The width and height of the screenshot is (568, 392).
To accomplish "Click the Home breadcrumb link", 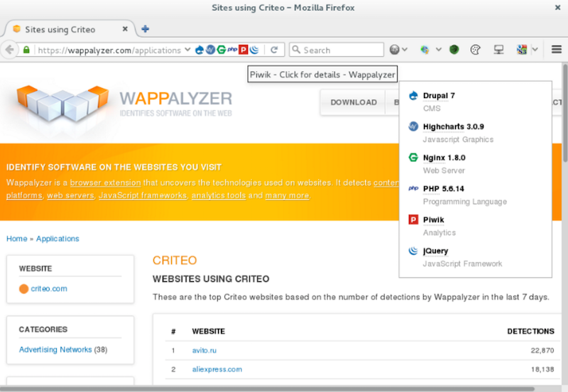I will (x=16, y=239).
